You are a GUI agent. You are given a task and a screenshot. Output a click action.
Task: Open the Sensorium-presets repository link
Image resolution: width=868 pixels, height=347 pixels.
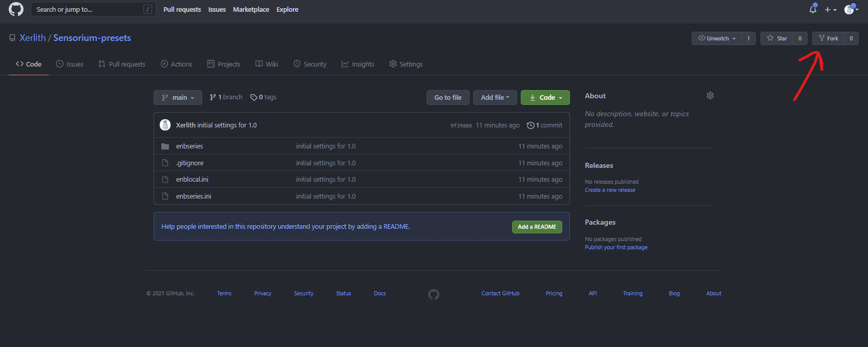tap(92, 38)
